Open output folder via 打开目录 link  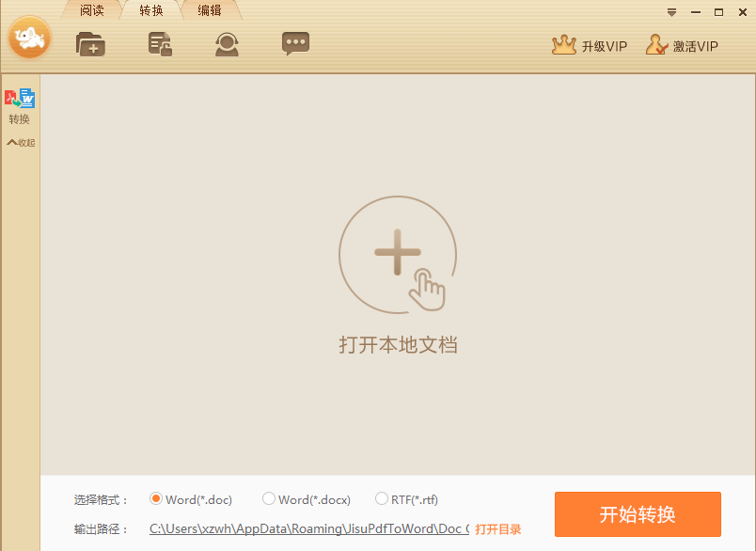[x=498, y=528]
